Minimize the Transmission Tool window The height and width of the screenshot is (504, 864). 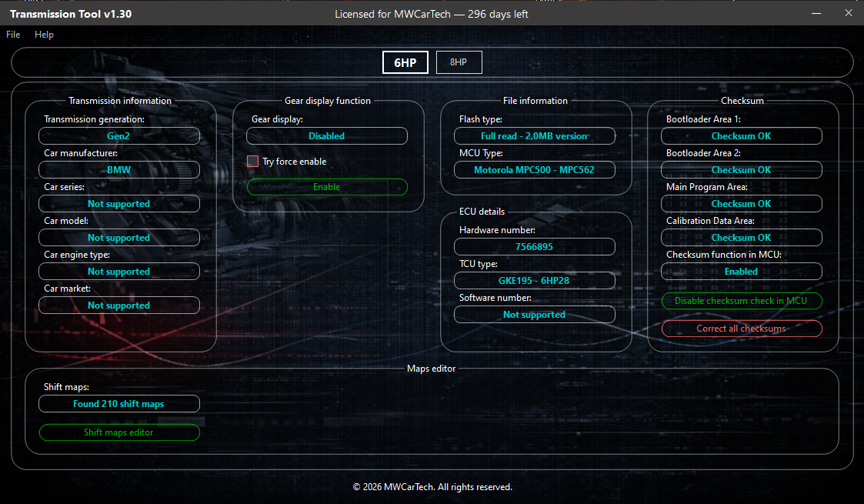[x=816, y=13]
